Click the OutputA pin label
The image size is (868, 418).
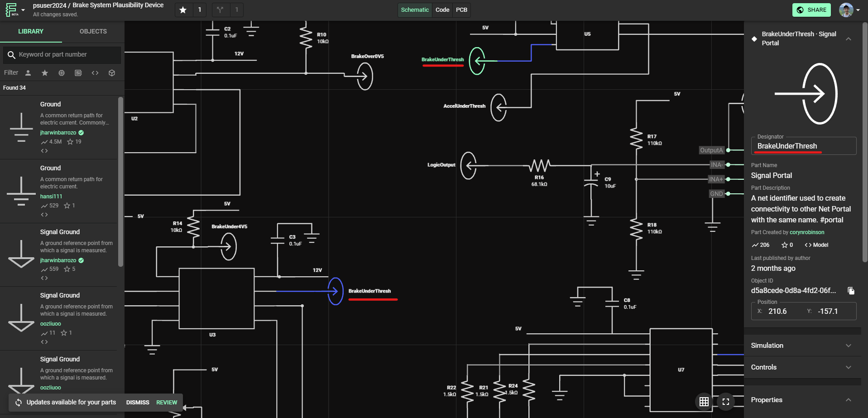click(x=711, y=150)
